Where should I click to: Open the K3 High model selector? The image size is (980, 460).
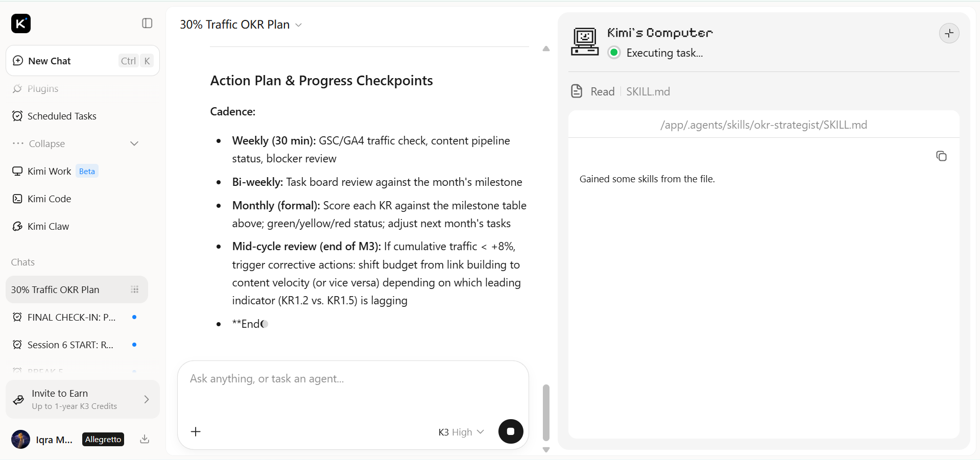tap(461, 432)
